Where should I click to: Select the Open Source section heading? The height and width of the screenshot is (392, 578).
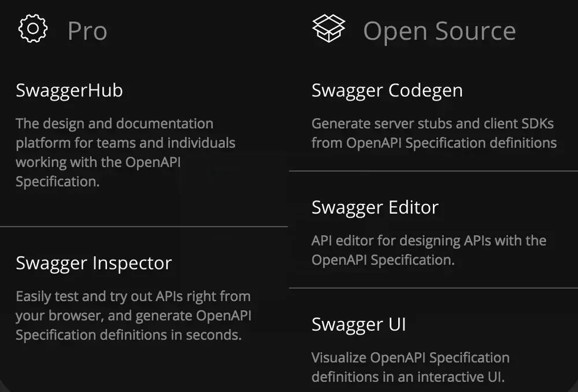tap(439, 31)
